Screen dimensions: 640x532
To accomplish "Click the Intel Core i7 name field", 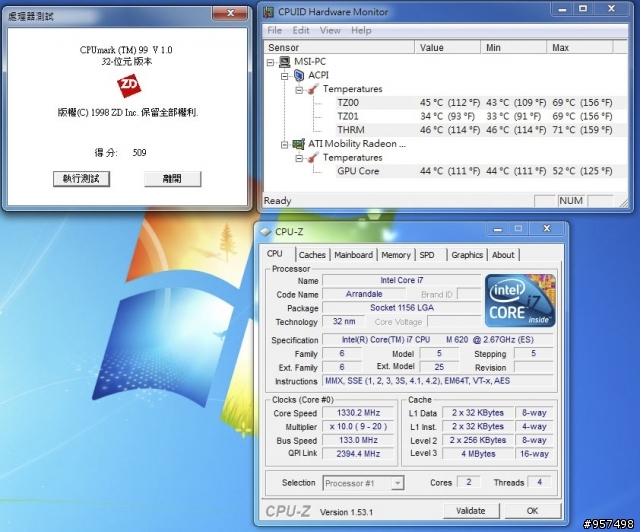I will [402, 280].
